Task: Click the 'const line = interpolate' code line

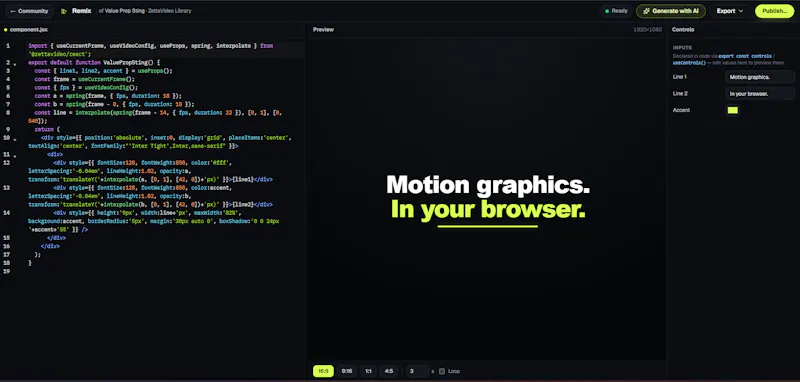Action: (x=155, y=116)
